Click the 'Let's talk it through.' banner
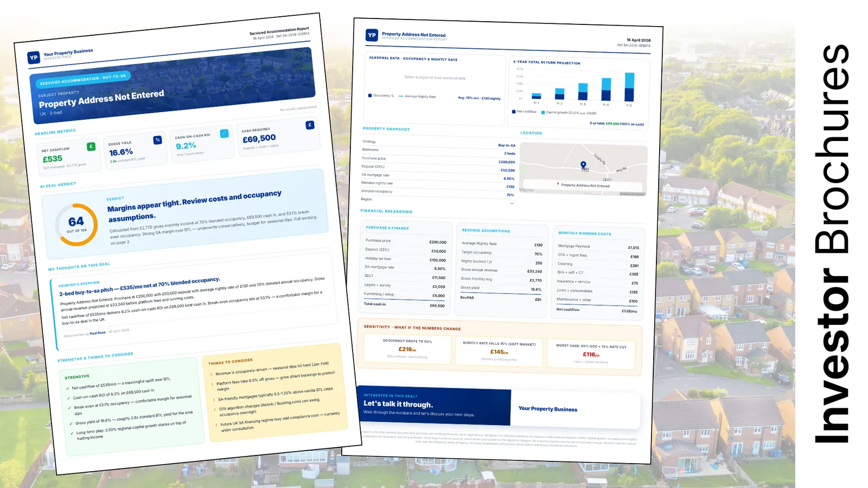The height and width of the screenshot is (488, 868). (x=434, y=407)
